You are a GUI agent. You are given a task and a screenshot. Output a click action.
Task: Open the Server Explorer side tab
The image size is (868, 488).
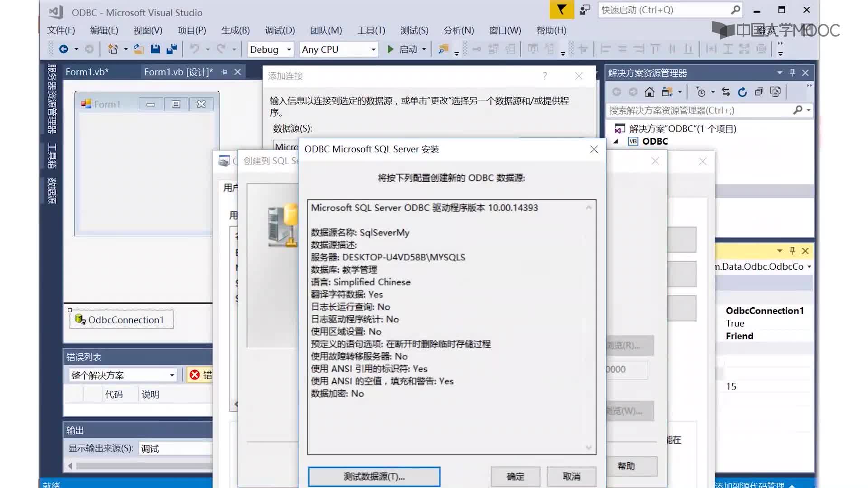tap(52, 99)
